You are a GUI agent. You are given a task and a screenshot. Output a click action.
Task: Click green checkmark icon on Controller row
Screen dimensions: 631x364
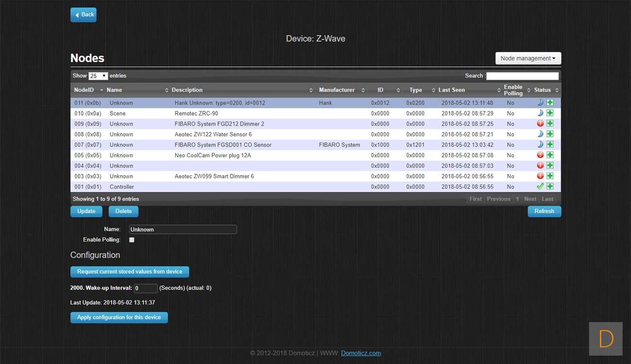[x=540, y=187]
